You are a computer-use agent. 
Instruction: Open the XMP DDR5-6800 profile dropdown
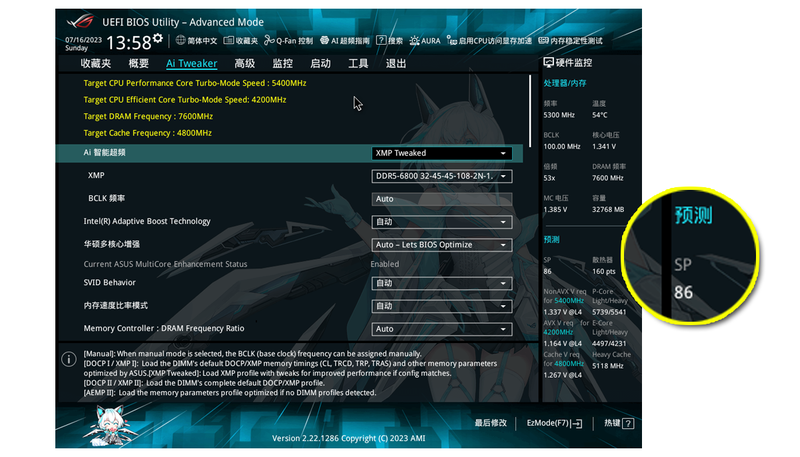tap(442, 176)
